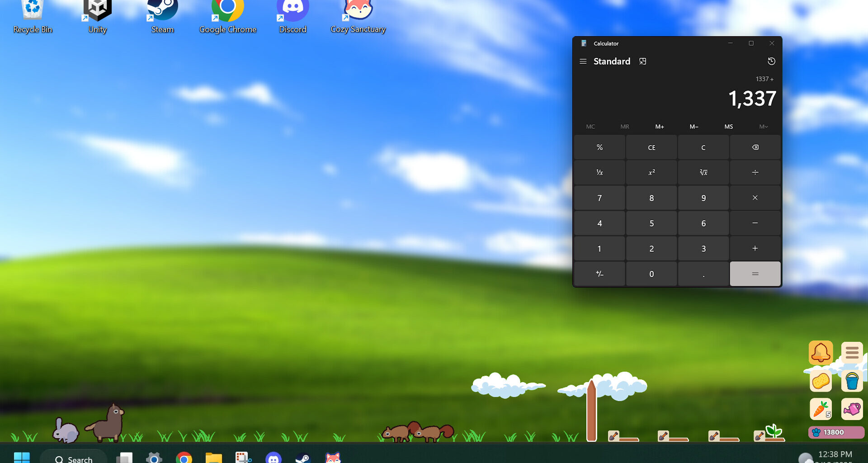Click the Steam desktop shortcut
This screenshot has width=868, height=463.
point(162,17)
